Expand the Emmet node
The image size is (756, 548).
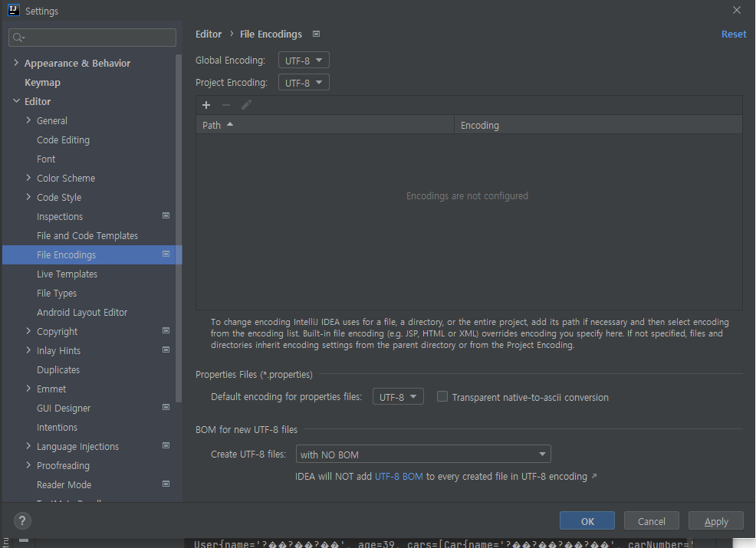(28, 389)
